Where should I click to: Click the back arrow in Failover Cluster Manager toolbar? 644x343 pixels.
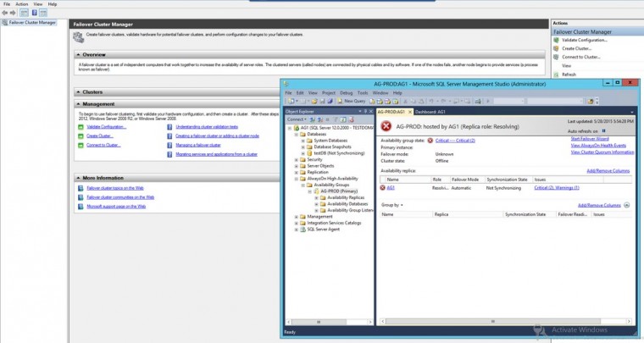(4, 13)
